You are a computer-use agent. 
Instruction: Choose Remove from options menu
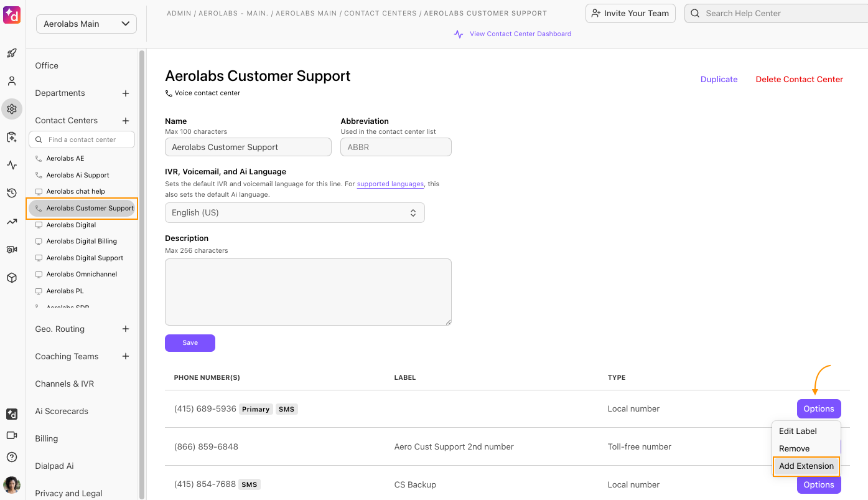794,448
